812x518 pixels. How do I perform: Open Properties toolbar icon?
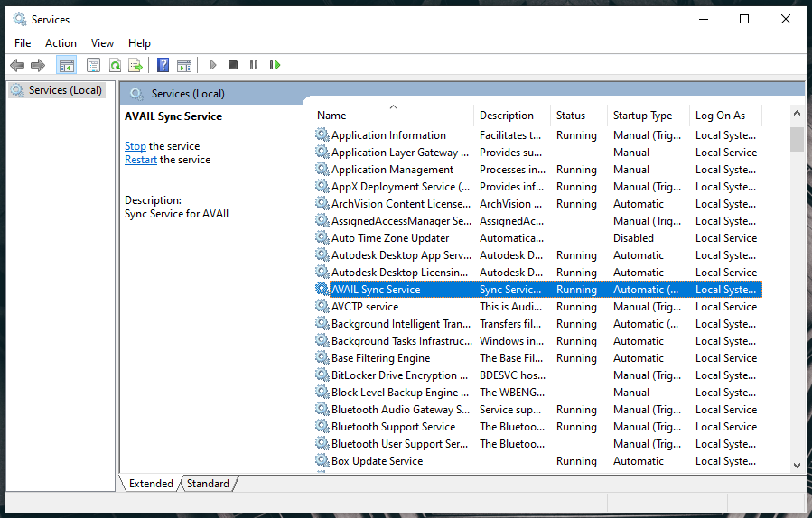(x=94, y=65)
